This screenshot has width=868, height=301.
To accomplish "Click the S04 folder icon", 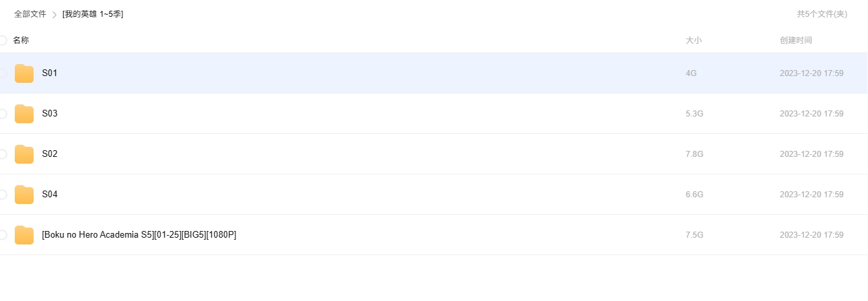I will coord(24,195).
